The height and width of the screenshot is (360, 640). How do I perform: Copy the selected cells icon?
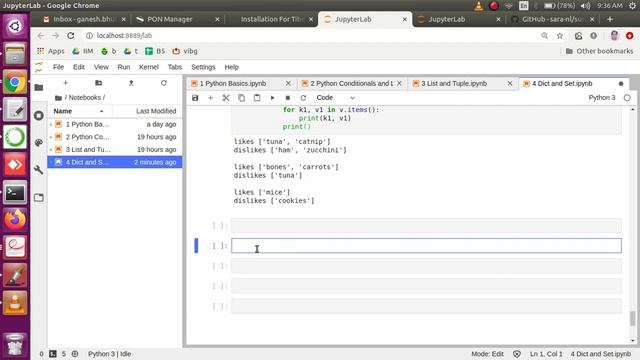241,98
